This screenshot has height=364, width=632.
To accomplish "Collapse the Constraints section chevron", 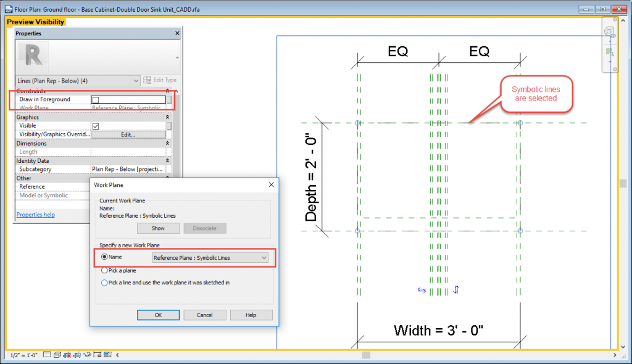I will (167, 91).
